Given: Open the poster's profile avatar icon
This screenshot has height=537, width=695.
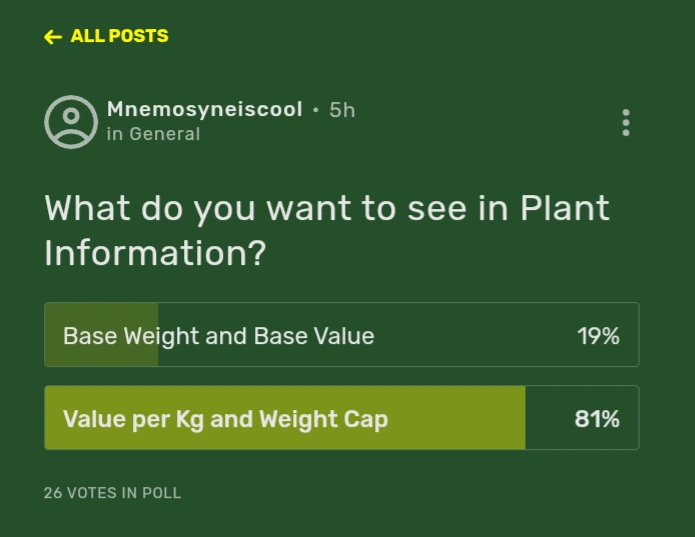Looking at the screenshot, I should [x=70, y=122].
